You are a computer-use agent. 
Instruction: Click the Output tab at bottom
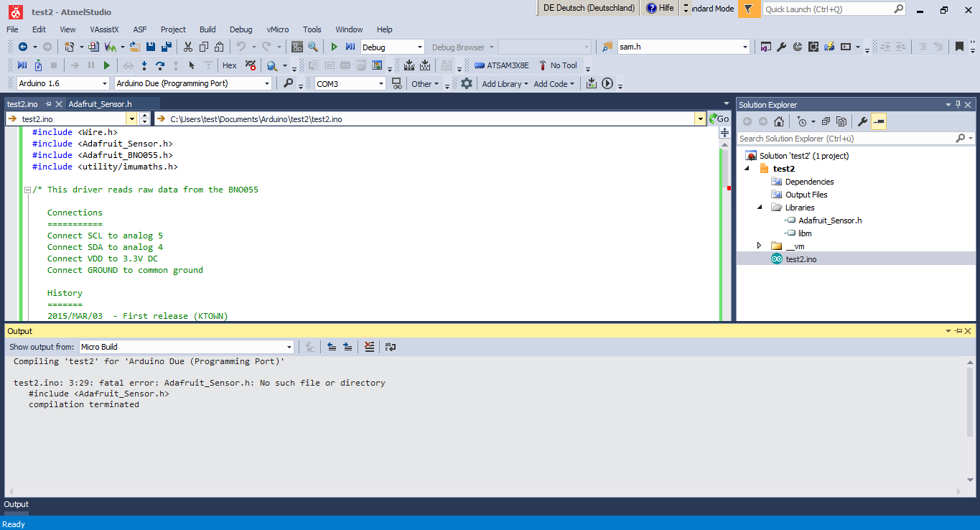click(17, 504)
